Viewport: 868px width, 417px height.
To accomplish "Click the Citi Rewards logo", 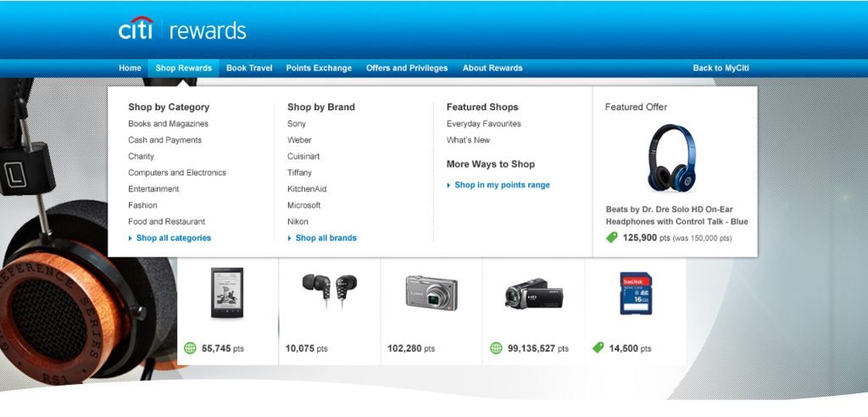I will click(x=182, y=31).
